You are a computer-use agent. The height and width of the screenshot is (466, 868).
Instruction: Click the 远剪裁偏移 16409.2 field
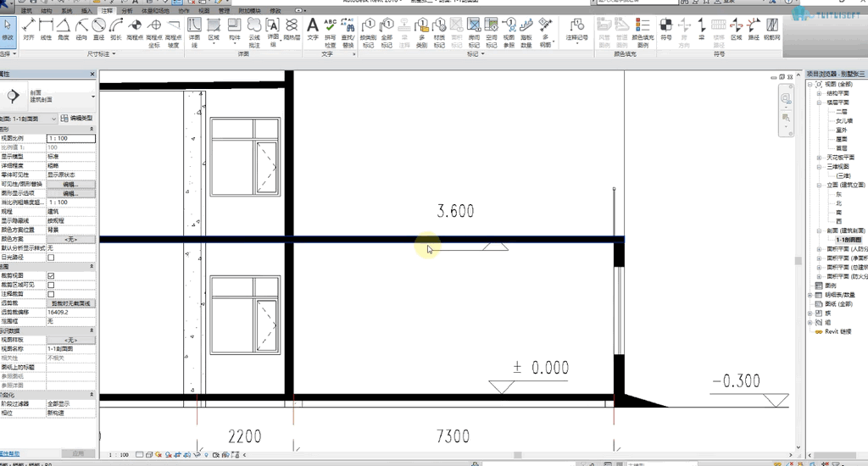(x=71, y=312)
